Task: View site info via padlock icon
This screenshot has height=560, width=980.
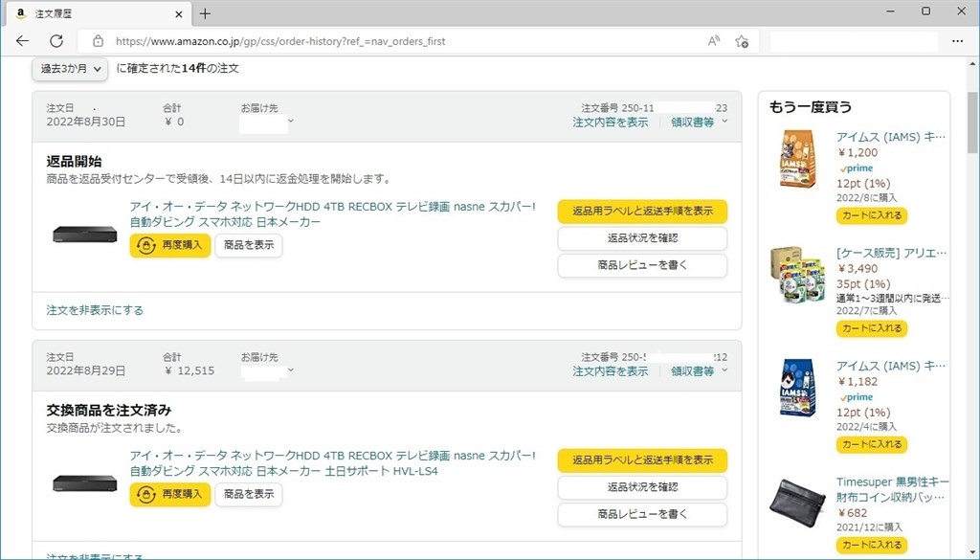Action: coord(98,41)
